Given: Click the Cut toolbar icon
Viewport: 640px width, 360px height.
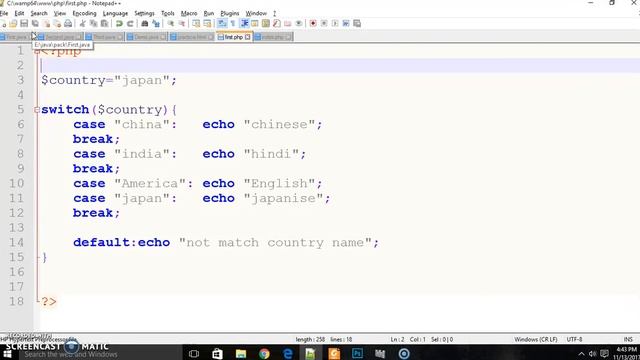Looking at the screenshot, I should tap(82, 24).
